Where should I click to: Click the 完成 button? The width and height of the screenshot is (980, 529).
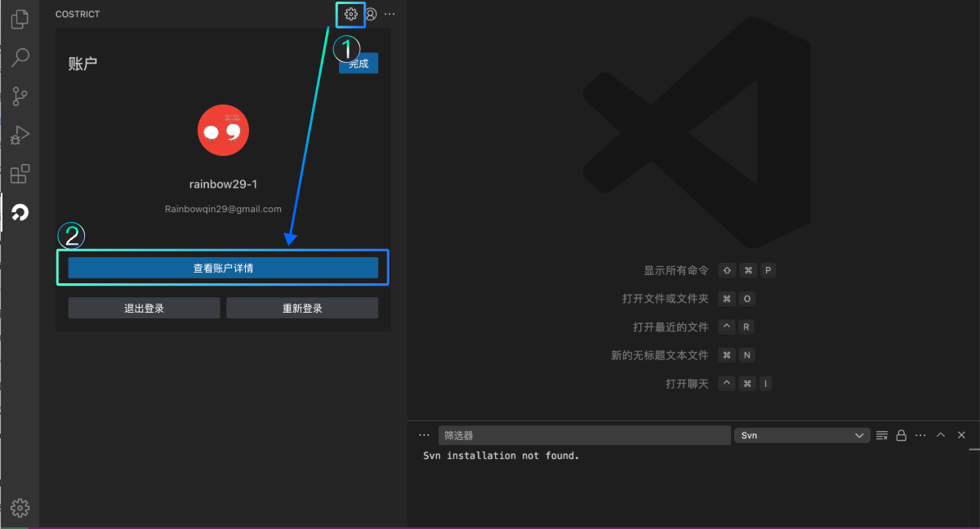tap(358, 62)
